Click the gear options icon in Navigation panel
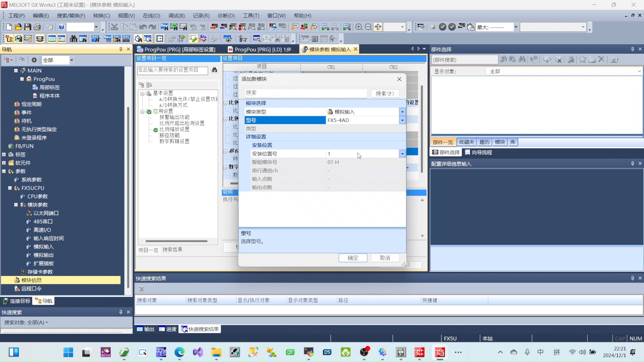The image size is (644, 362). click(x=34, y=60)
